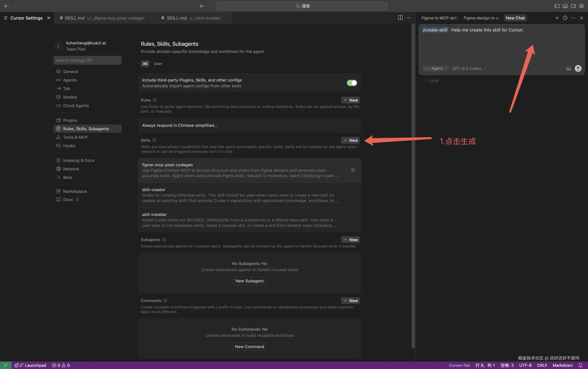Click the New Subagent button

(249, 281)
